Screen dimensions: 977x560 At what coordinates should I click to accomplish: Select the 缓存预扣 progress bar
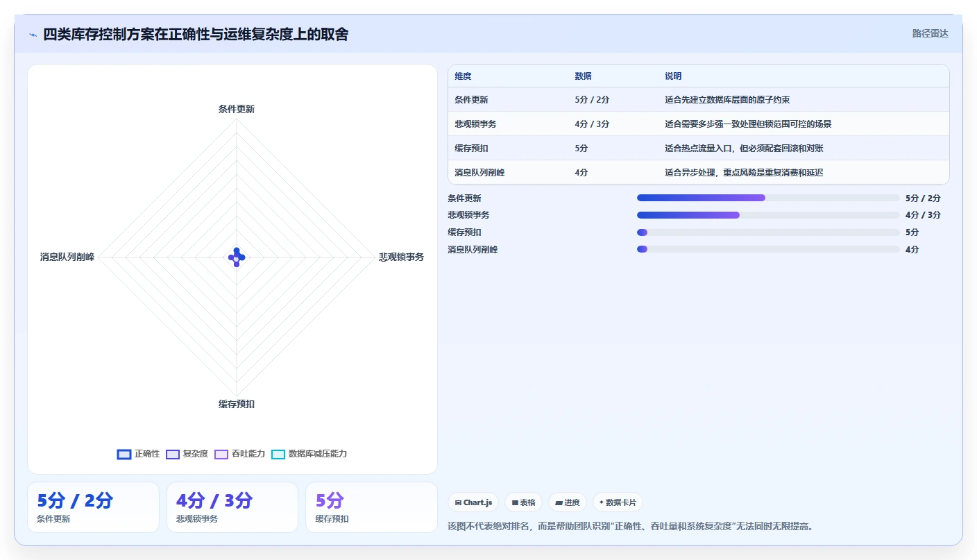[767, 232]
